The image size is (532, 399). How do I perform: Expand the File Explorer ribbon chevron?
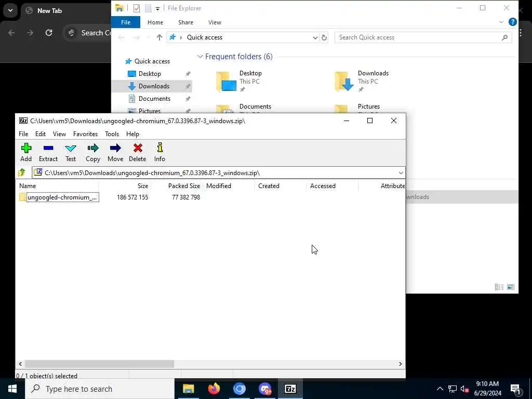[501, 22]
